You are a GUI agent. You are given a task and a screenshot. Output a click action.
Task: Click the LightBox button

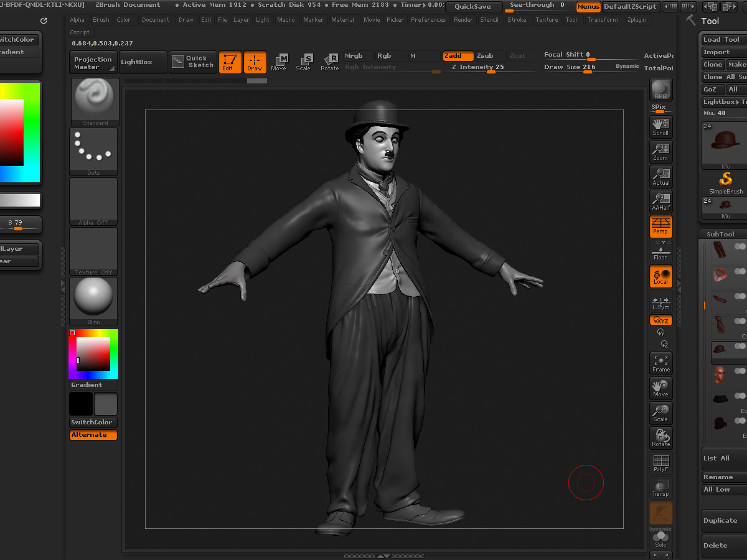pos(143,62)
